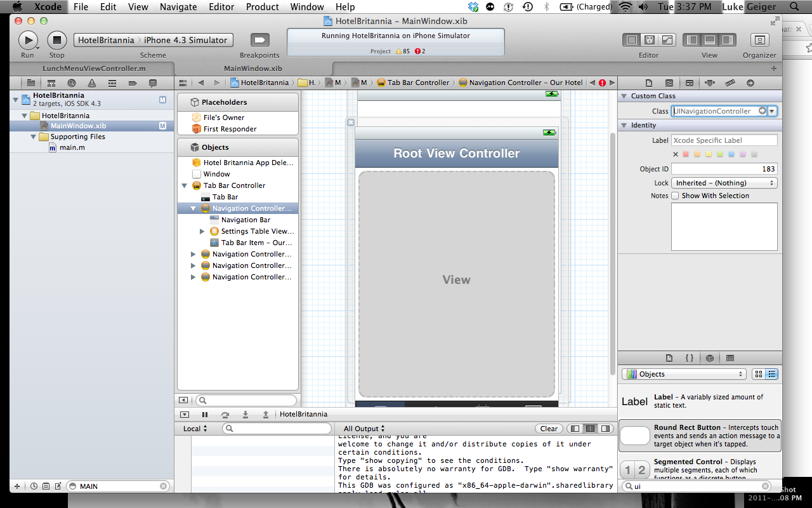Screen dimensions: 812x508
Task: Open the Editor menu
Action: point(221,7)
